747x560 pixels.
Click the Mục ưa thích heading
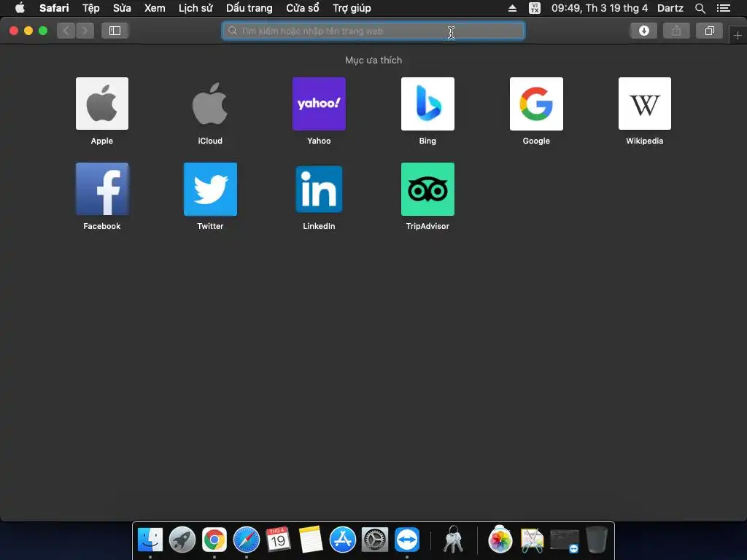point(373,60)
